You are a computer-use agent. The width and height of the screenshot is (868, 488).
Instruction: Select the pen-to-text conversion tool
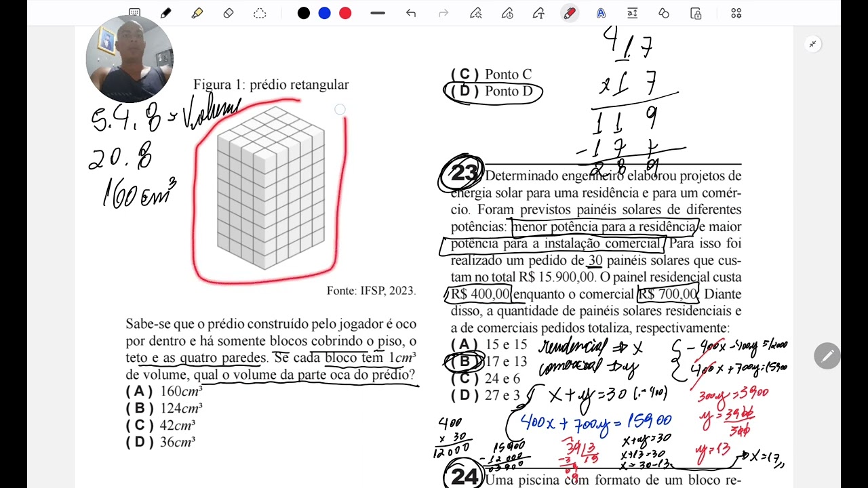click(538, 13)
